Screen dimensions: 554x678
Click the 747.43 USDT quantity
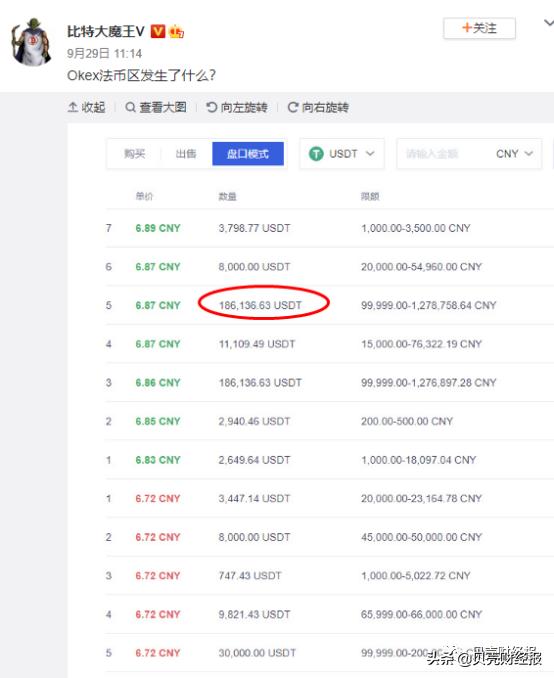pos(250,576)
